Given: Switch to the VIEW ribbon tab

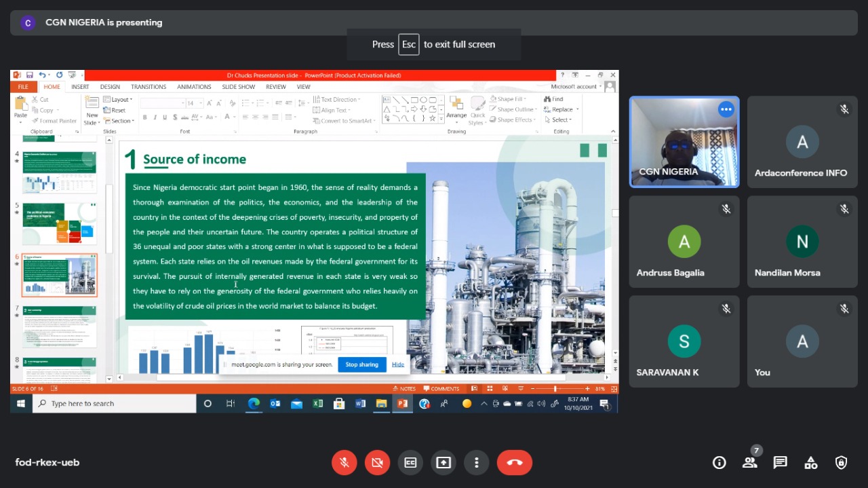Looking at the screenshot, I should (x=304, y=87).
